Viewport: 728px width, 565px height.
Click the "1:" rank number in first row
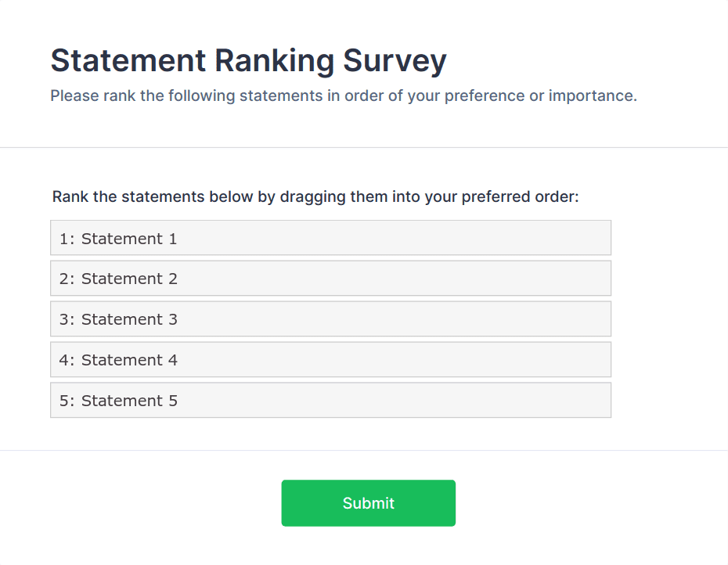point(67,239)
